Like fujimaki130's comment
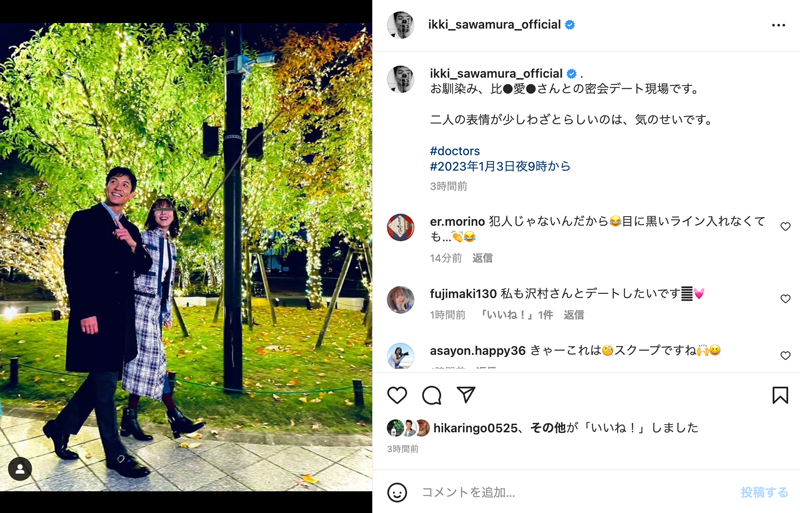The width and height of the screenshot is (800, 513). [785, 299]
